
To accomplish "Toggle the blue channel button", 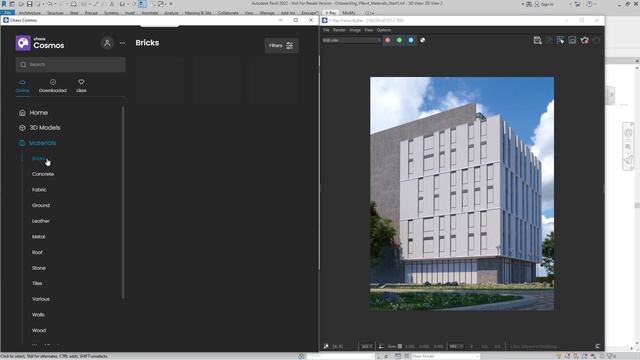I will pyautogui.click(x=411, y=40).
